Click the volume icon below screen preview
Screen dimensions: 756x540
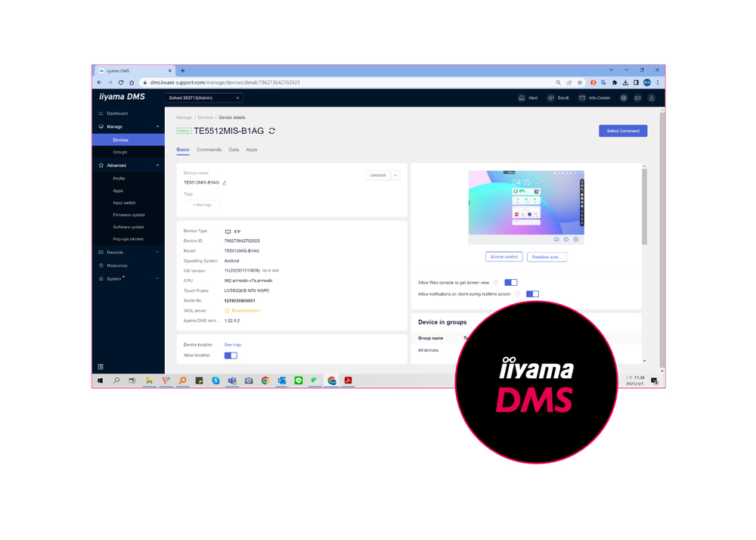click(x=556, y=239)
